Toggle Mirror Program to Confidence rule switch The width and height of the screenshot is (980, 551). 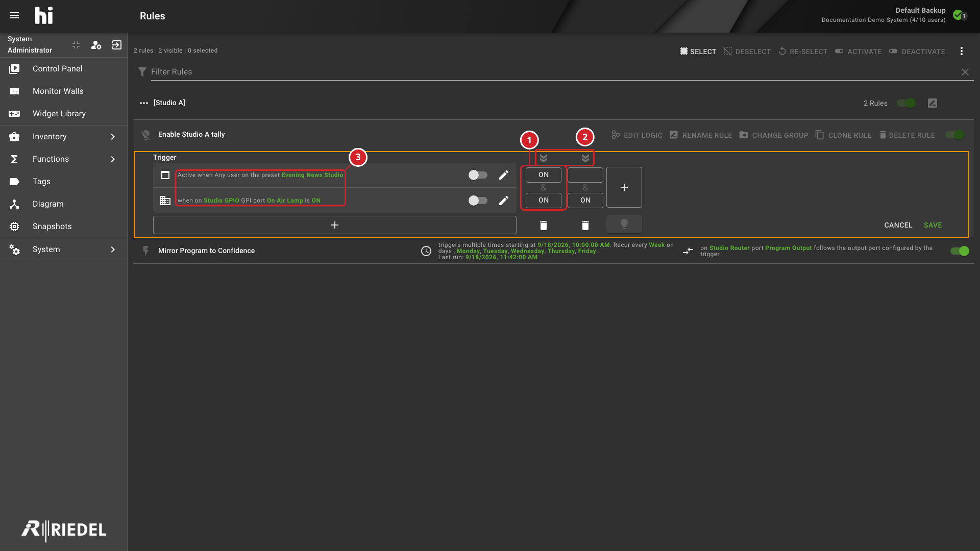pyautogui.click(x=960, y=251)
